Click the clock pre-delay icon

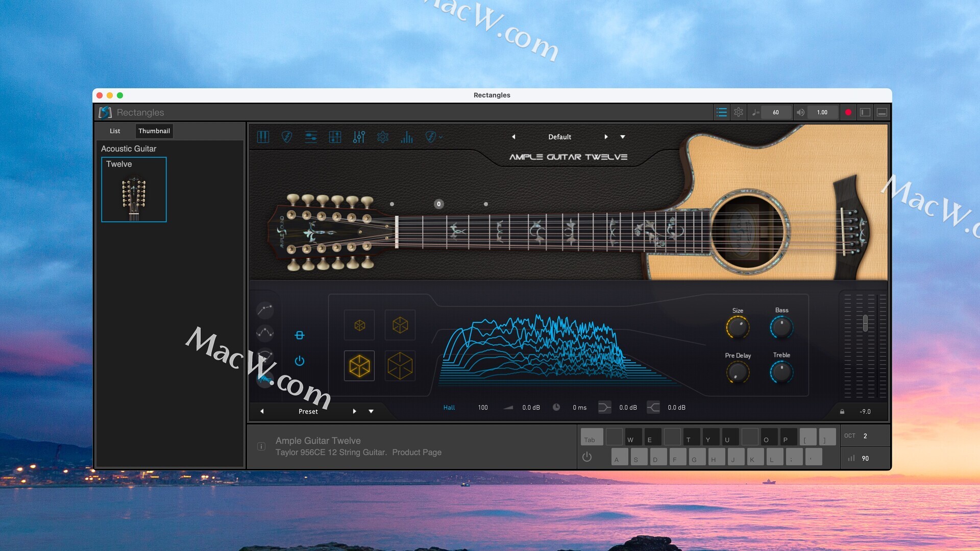(x=556, y=407)
